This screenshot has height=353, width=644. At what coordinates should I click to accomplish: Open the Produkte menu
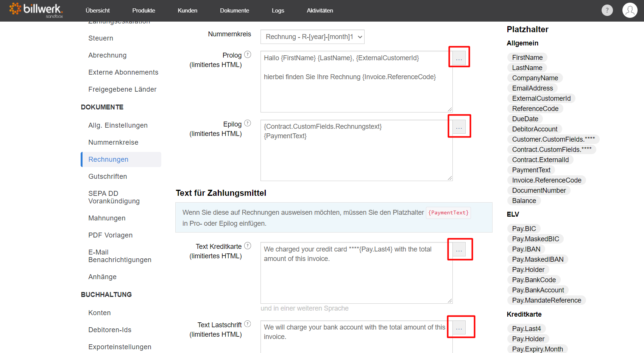[143, 11]
